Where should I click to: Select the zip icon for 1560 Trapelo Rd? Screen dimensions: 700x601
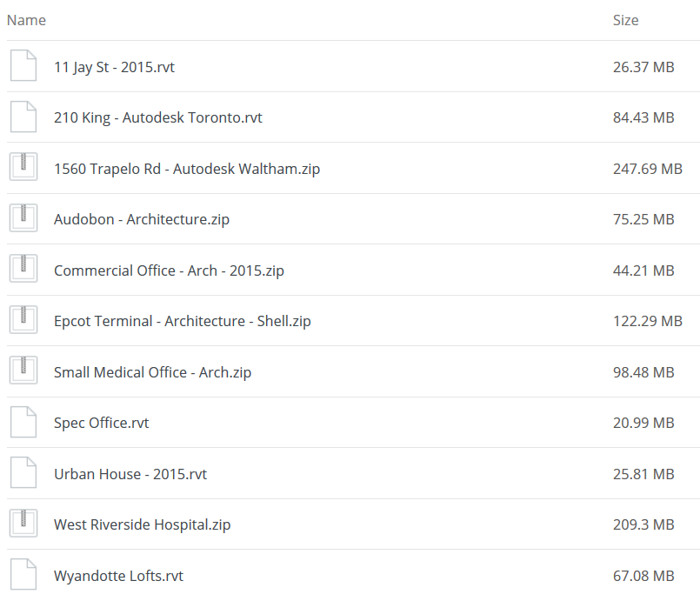tap(23, 167)
